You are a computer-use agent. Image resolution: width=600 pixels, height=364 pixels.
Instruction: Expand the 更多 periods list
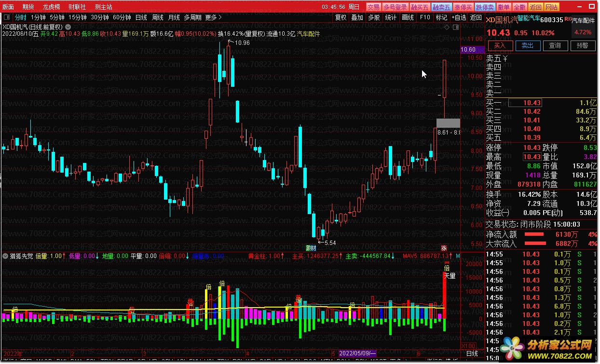pyautogui.click(x=213, y=17)
